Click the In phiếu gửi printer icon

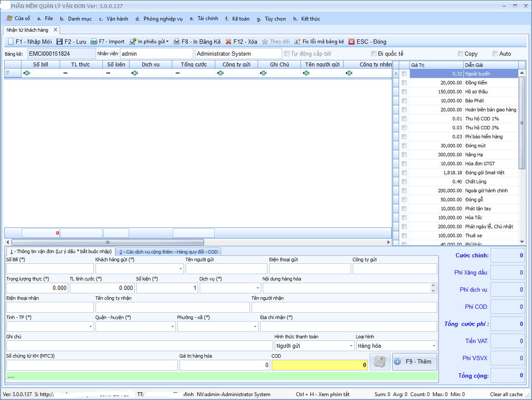point(133,42)
